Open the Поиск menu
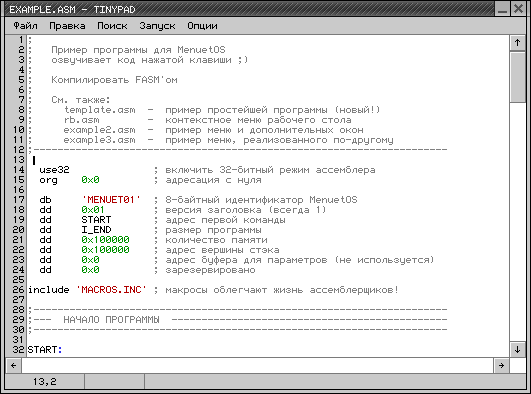 [x=112, y=26]
